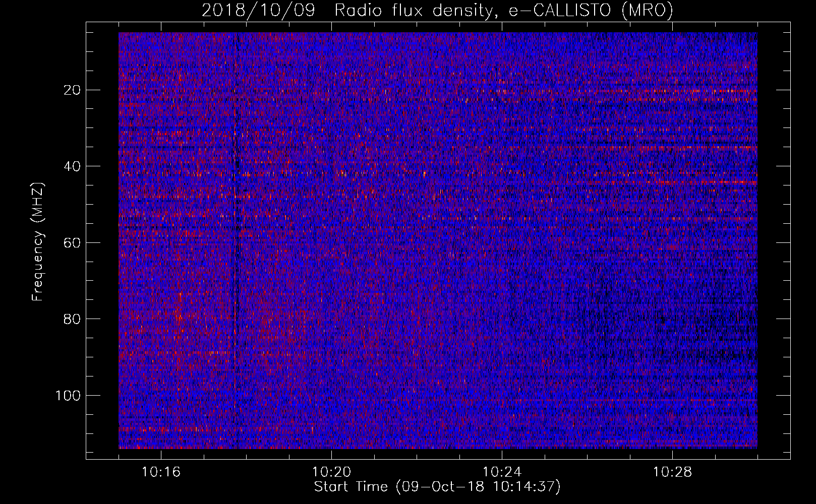The height and width of the screenshot is (504, 816).
Task: Click the "10:24" time tick label
Action: tap(502, 472)
